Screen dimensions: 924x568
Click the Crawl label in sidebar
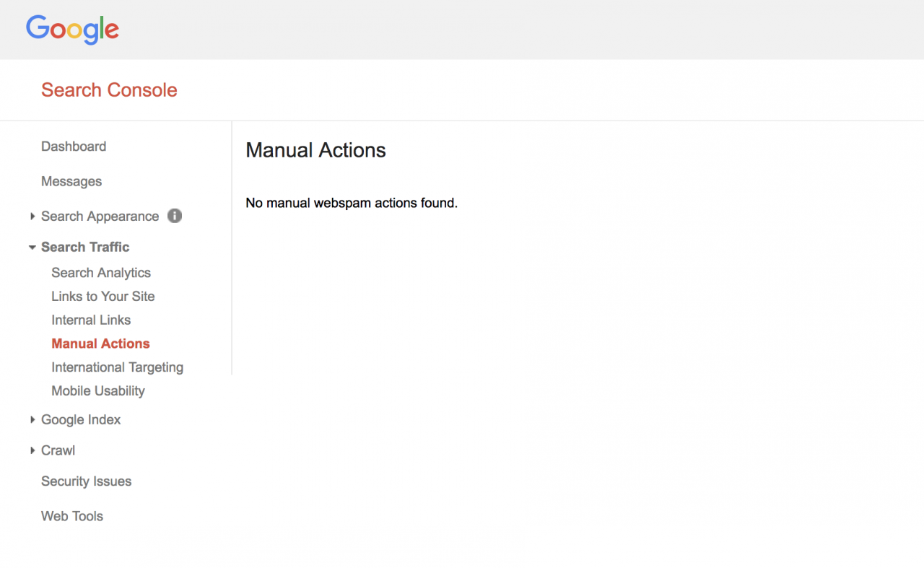click(58, 450)
